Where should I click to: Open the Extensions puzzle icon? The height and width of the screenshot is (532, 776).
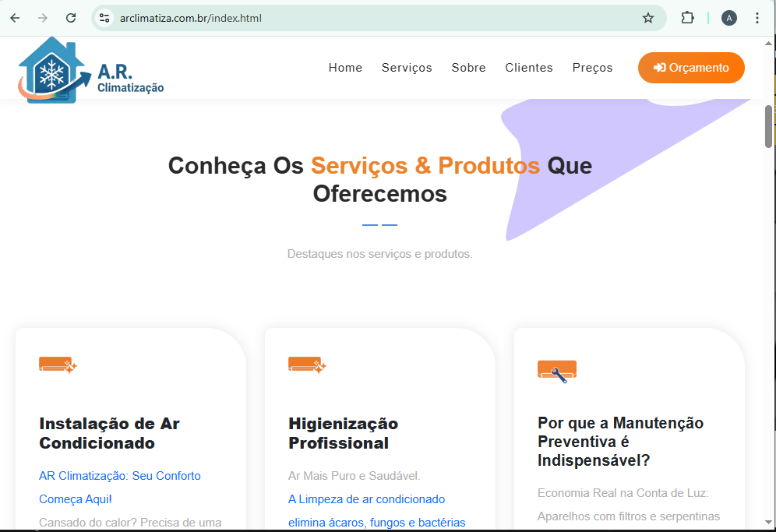[x=687, y=18]
